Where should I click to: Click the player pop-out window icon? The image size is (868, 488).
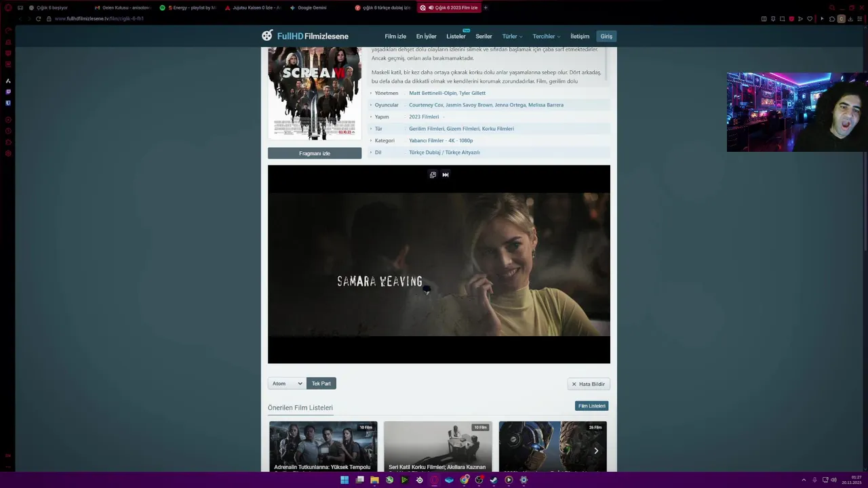pos(433,175)
